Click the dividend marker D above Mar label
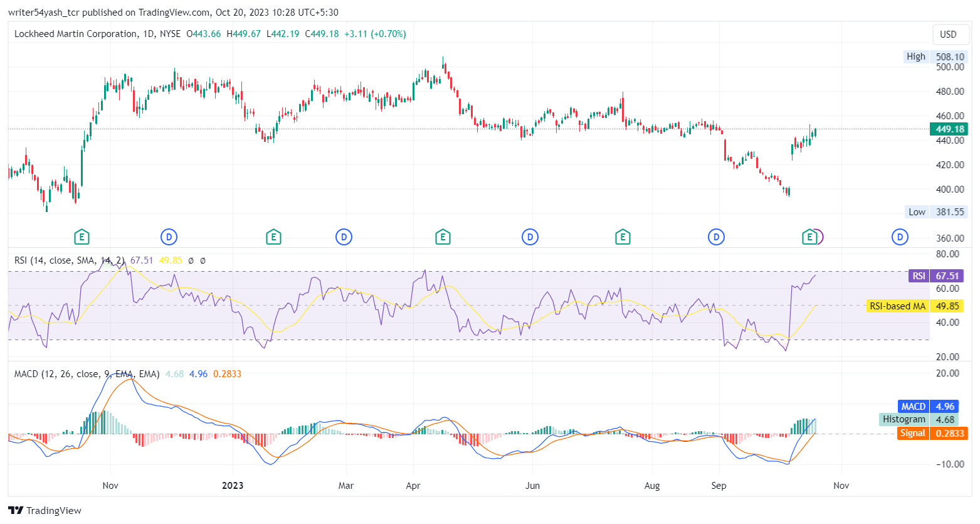 (344, 237)
